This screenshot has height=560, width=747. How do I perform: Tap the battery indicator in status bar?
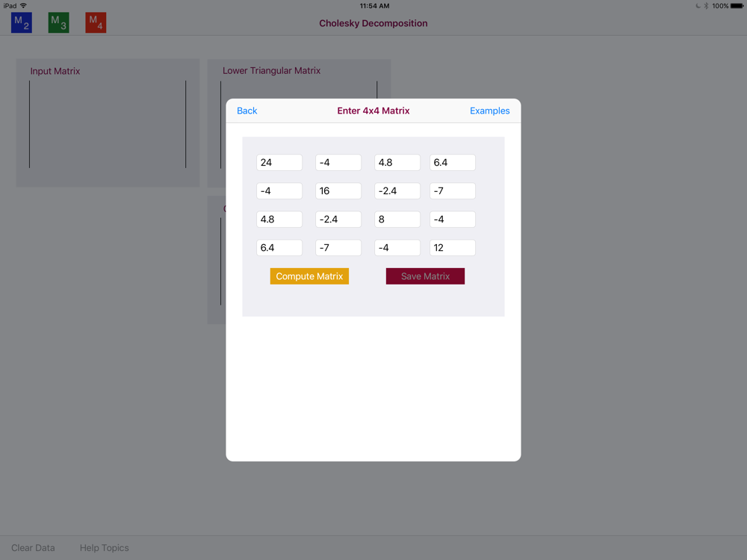[737, 6]
